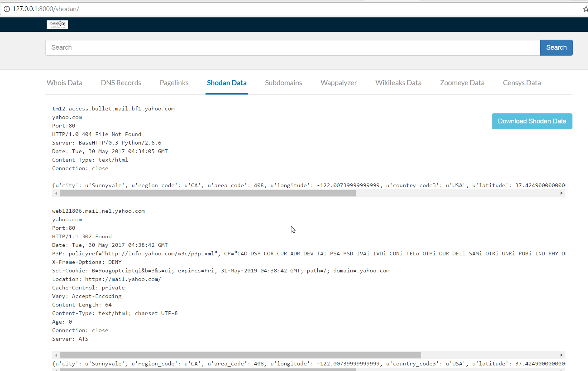The width and height of the screenshot is (588, 371).
Task: Click 'Content-Type: text/html; charset=UTF-8' line
Action: pos(115,313)
